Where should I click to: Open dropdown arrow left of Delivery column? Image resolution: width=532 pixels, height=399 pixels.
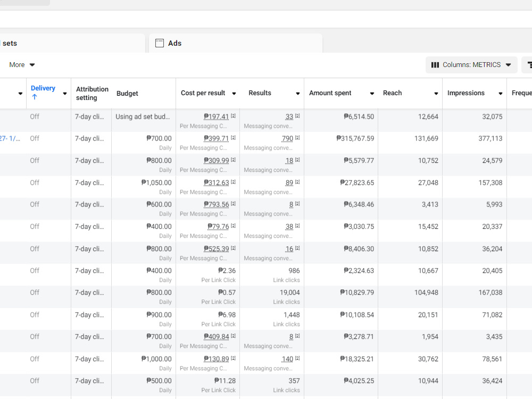[x=20, y=94]
